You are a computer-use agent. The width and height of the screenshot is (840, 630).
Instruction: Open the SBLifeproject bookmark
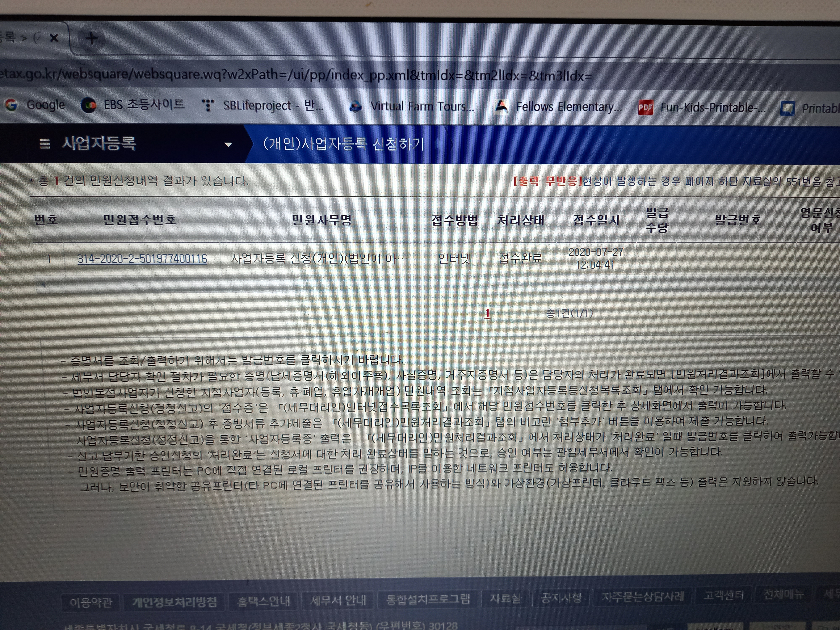point(263,105)
